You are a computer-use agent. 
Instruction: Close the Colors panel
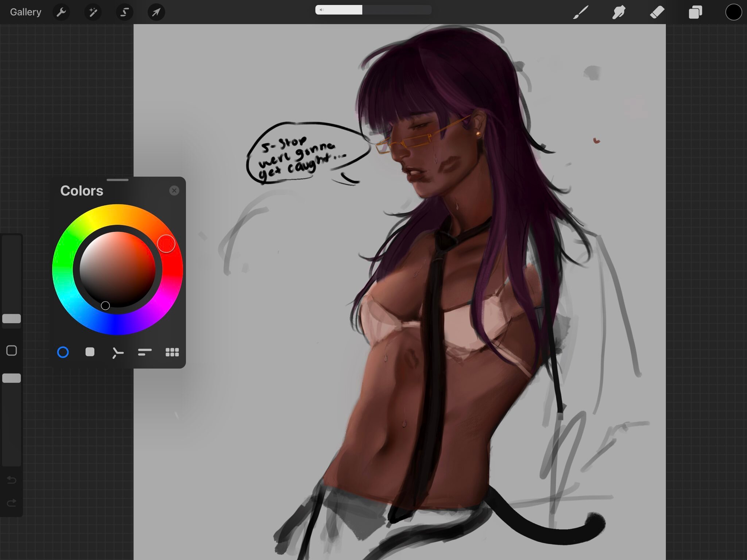click(x=174, y=190)
